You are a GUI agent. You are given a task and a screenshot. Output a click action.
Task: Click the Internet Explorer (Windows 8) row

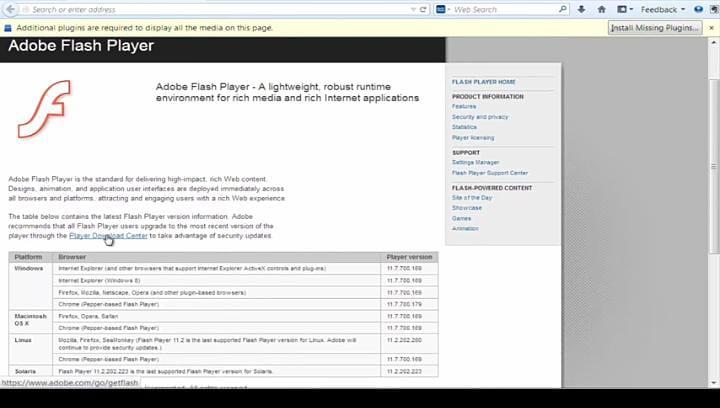point(217,280)
